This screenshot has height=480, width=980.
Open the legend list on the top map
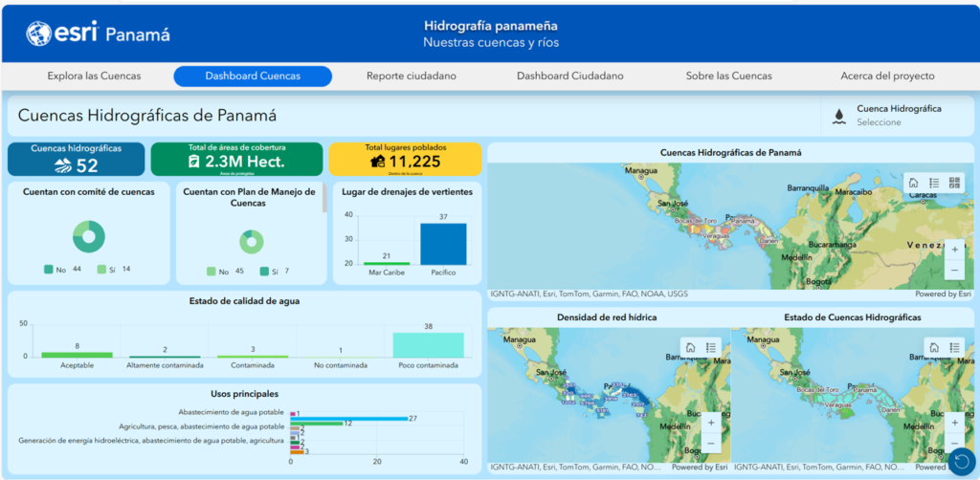click(933, 183)
